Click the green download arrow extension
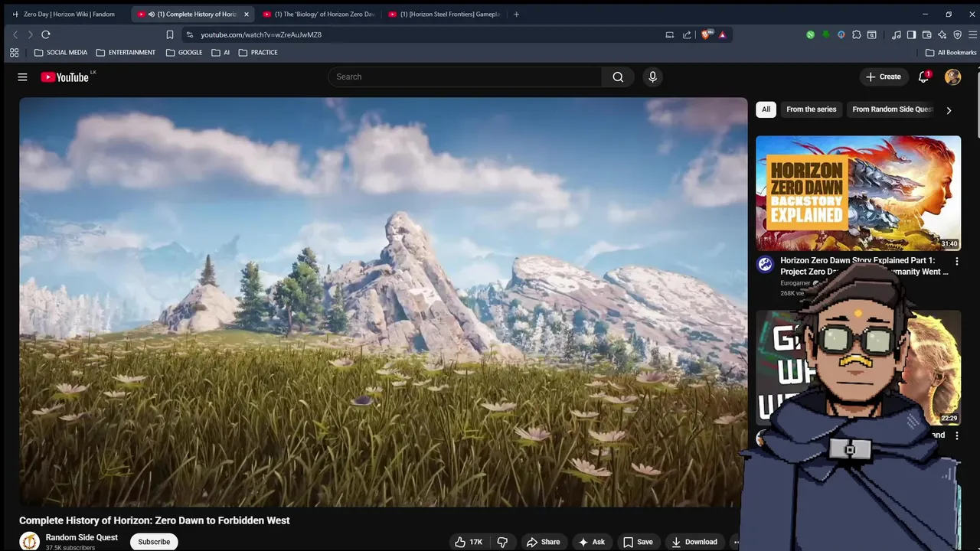The height and width of the screenshot is (551, 980). tap(825, 34)
